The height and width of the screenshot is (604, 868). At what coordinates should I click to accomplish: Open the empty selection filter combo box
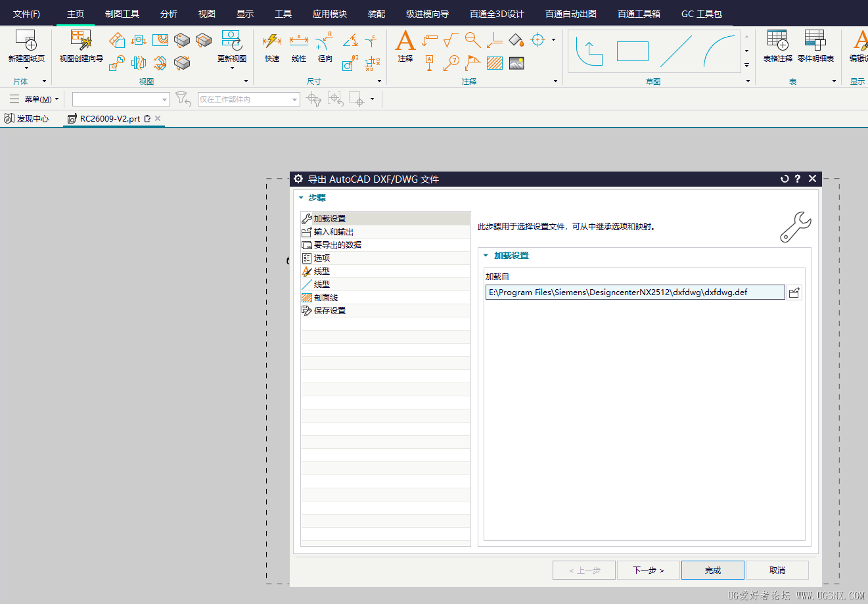pyautogui.click(x=121, y=99)
